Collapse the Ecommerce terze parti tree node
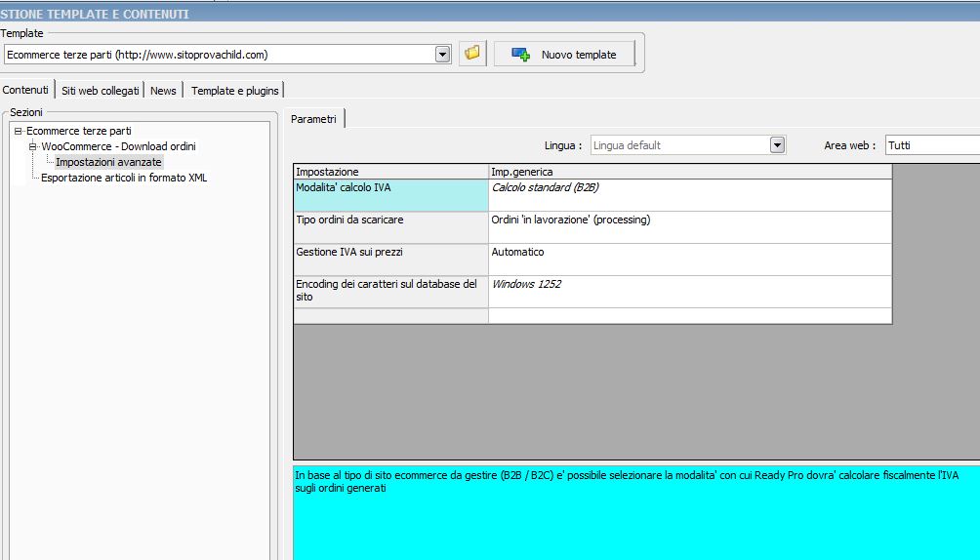Screen dimensions: 980x560 coord(19,132)
